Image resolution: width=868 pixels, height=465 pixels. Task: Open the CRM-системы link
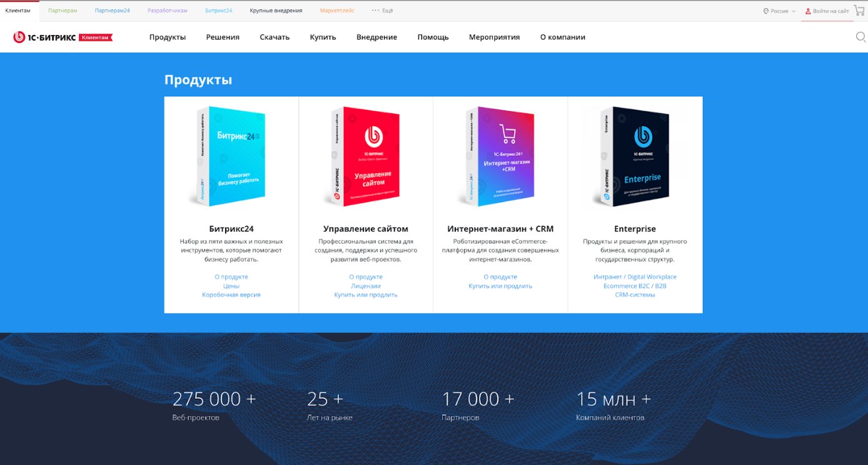point(635,294)
